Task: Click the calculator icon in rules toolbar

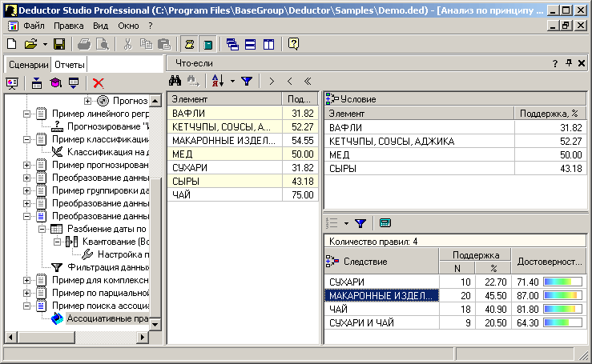Action: pos(385,223)
